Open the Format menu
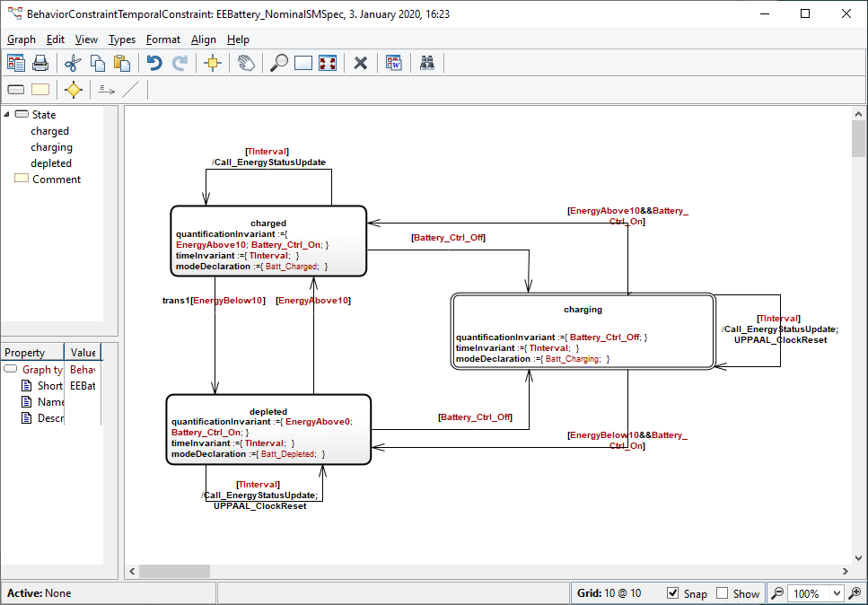This screenshot has height=605, width=868. 163,39
